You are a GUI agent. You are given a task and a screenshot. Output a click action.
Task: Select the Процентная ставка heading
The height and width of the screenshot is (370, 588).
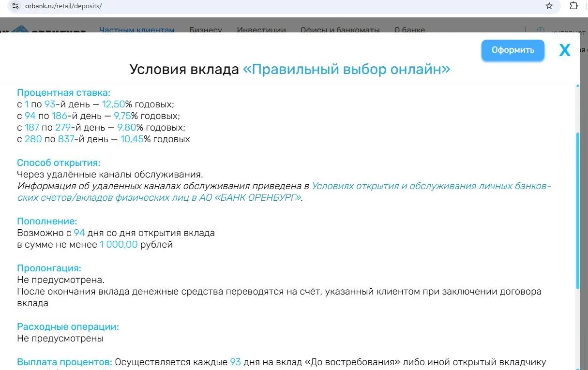click(64, 92)
